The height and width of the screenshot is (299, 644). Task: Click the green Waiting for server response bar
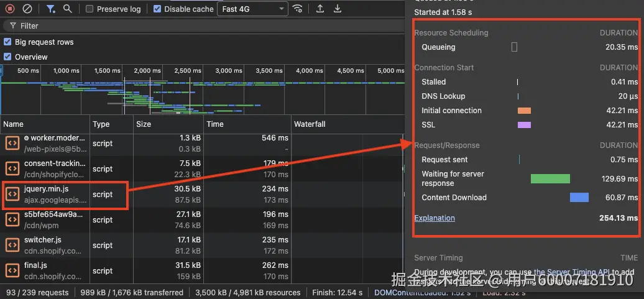tap(550, 178)
